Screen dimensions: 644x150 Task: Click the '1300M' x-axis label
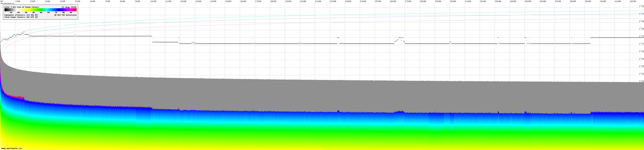198,1
